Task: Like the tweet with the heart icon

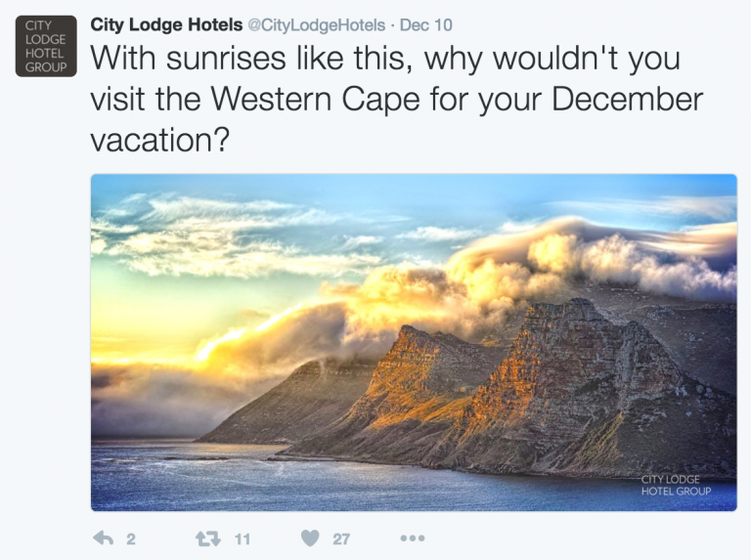Action: pos(310,538)
